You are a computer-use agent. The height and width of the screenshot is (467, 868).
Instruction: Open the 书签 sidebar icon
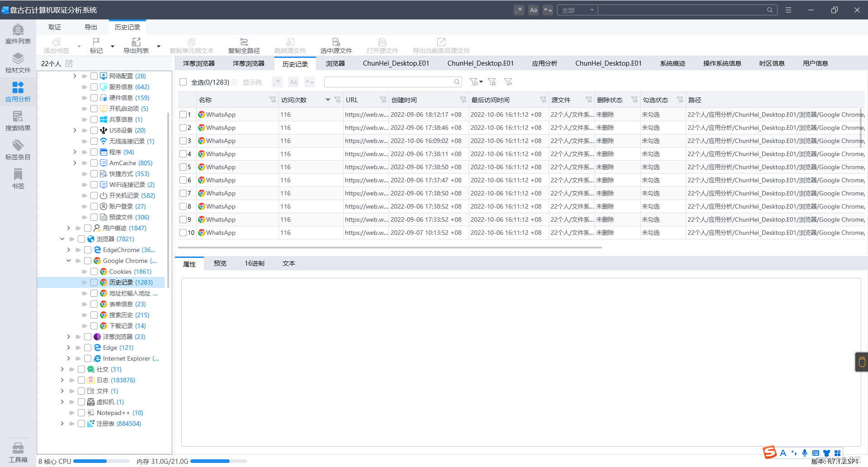(18, 179)
